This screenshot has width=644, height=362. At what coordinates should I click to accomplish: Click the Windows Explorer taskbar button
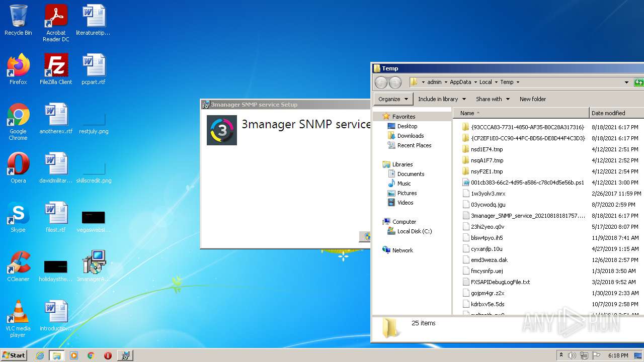(x=56, y=355)
